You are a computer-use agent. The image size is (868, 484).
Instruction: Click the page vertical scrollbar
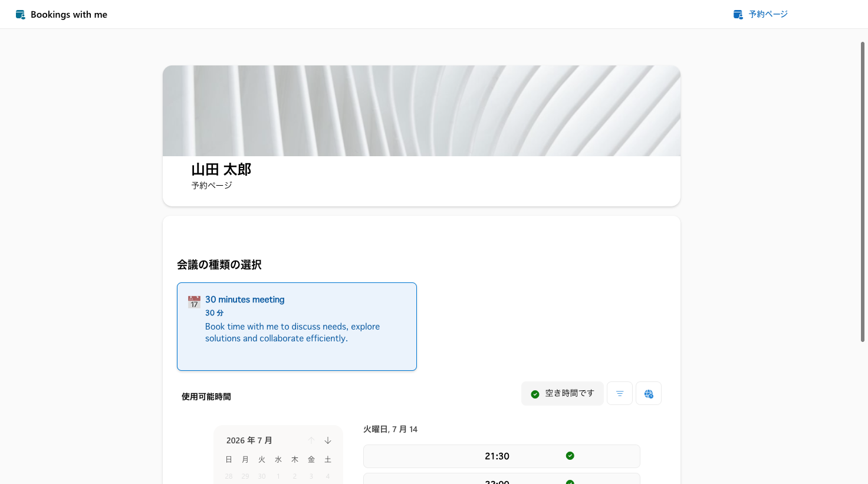[x=863, y=192]
